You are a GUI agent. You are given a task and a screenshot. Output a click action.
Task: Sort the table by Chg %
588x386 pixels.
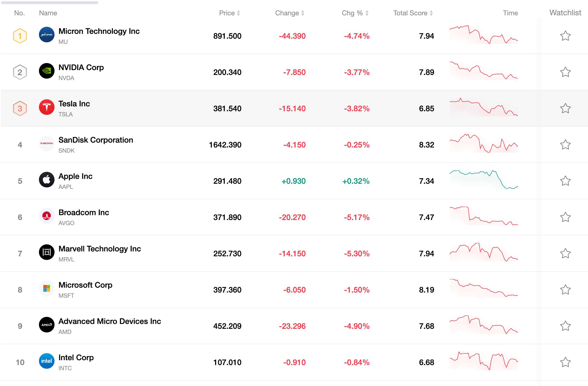[x=355, y=13]
